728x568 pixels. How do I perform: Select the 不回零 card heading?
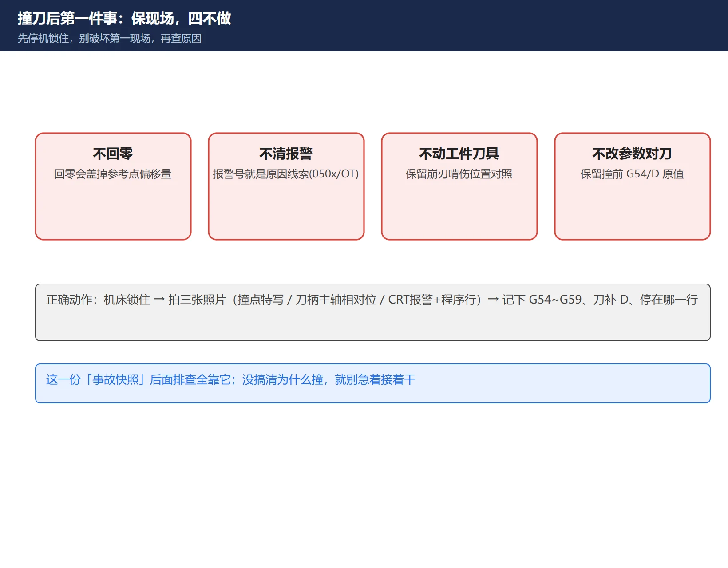click(x=113, y=154)
